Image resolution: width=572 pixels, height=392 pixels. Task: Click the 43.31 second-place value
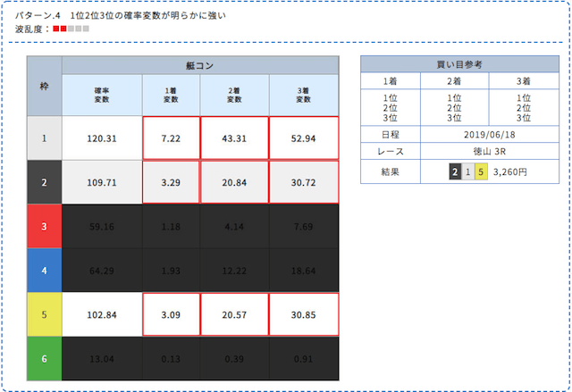234,138
